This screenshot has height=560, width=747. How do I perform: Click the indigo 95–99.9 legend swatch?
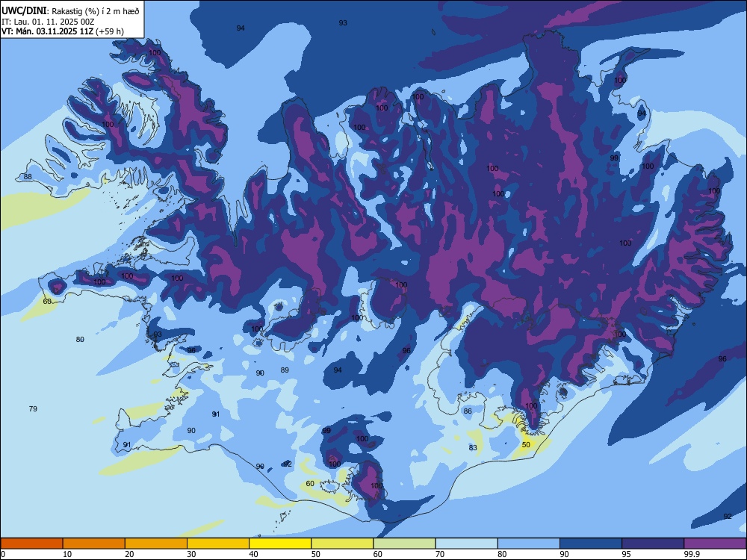click(653, 544)
